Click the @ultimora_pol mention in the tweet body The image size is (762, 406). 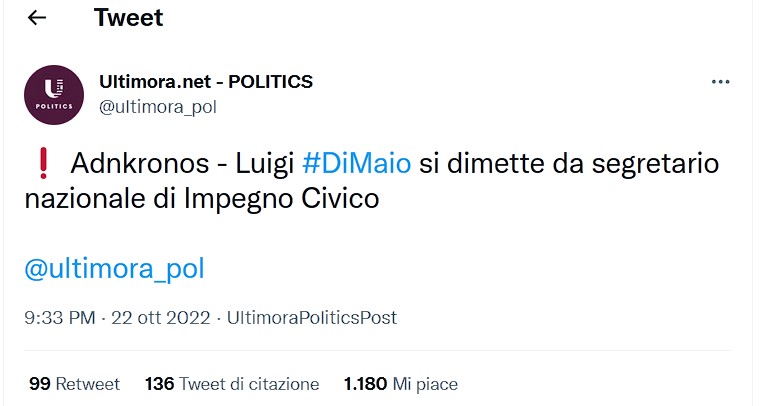(x=114, y=269)
